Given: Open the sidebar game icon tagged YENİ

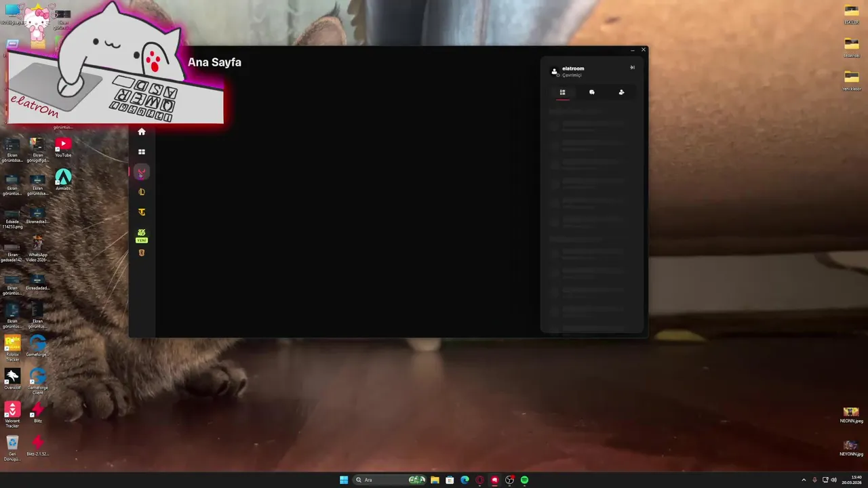Looking at the screenshot, I should (142, 235).
